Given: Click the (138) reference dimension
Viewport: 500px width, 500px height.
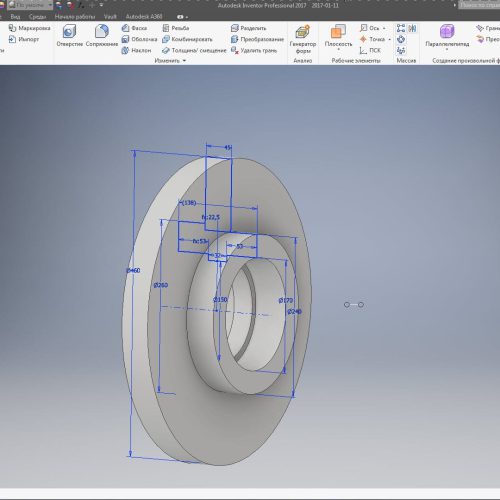Looking at the screenshot, I should click(x=188, y=203).
